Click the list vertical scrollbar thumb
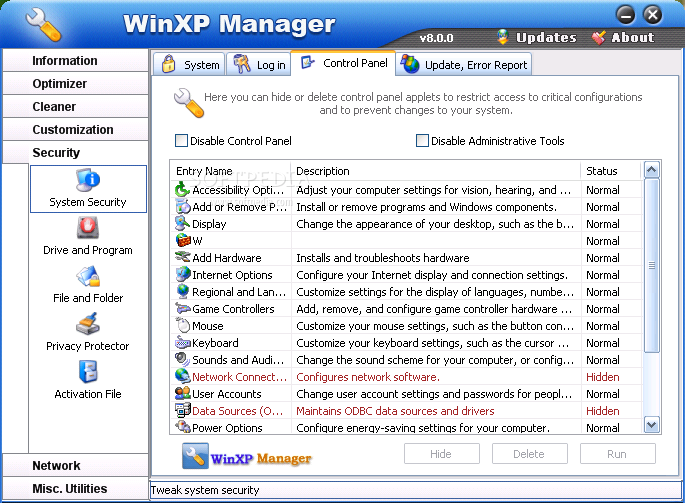The width and height of the screenshot is (685, 503). pos(652,265)
